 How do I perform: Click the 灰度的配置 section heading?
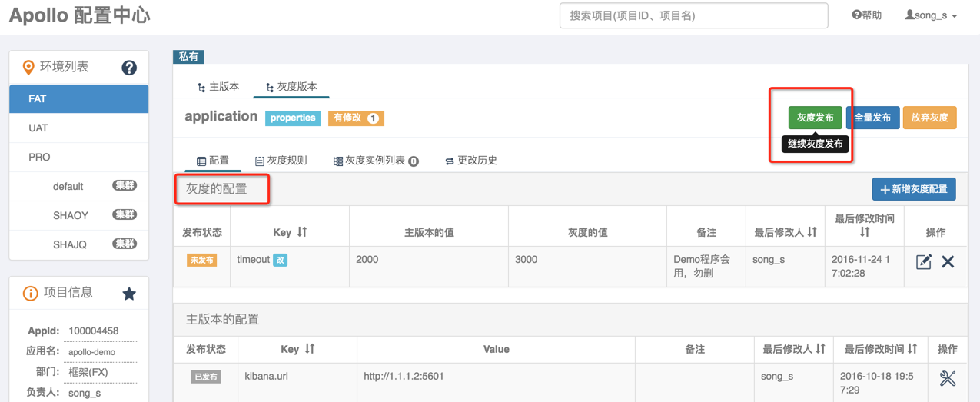click(x=217, y=189)
